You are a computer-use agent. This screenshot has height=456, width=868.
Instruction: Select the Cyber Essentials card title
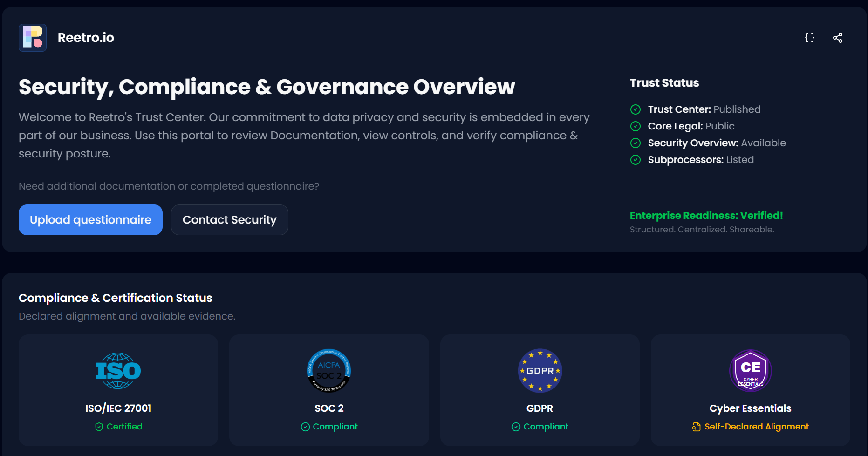coord(751,408)
